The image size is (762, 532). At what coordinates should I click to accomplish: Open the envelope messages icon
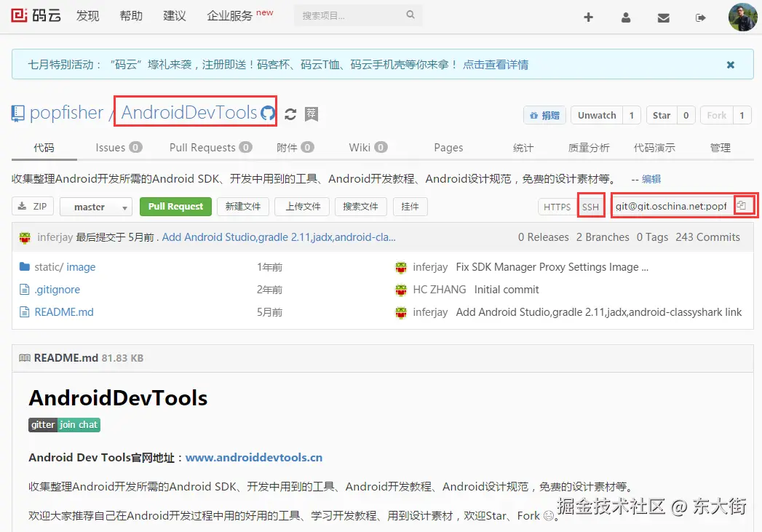point(663,18)
